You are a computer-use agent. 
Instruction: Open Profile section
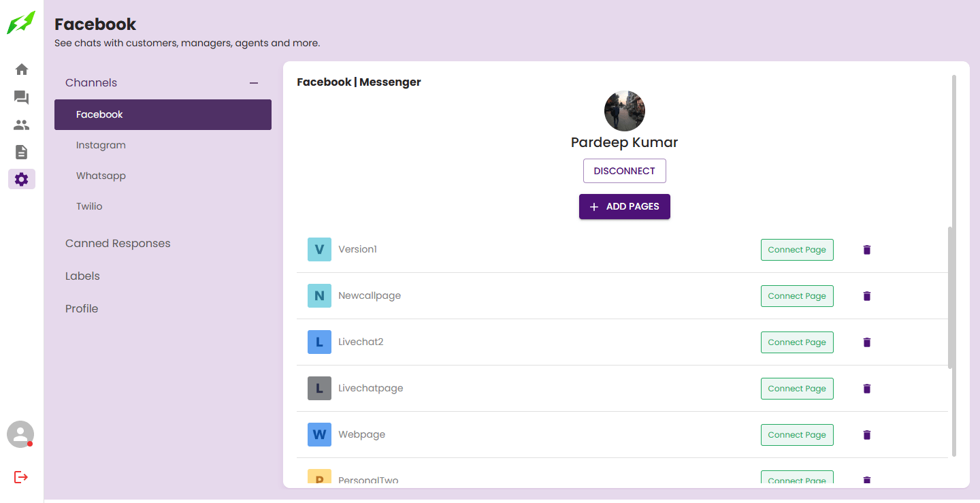(x=82, y=309)
